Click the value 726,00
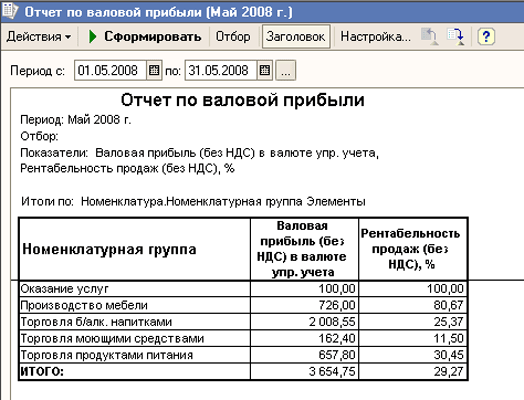 (x=337, y=305)
